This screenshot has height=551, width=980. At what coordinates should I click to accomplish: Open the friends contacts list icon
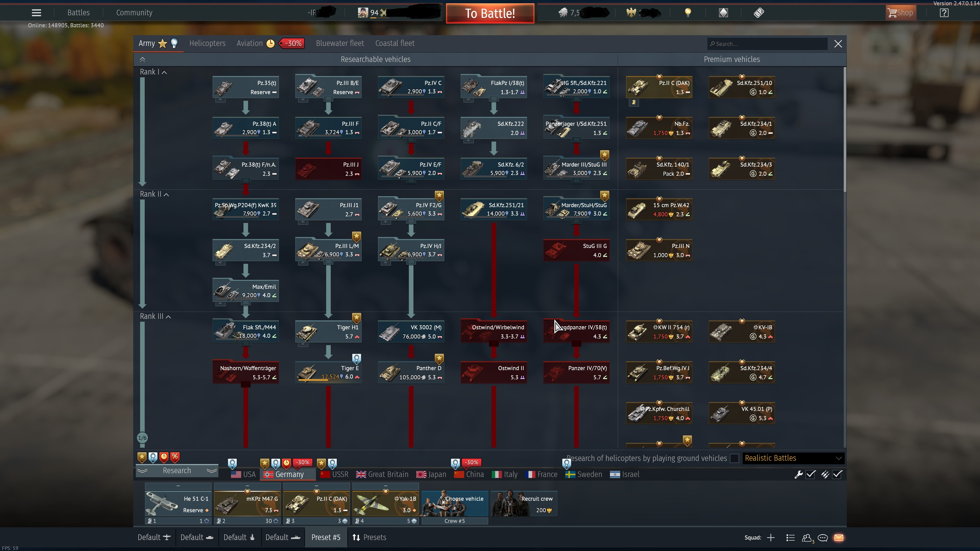click(806, 537)
